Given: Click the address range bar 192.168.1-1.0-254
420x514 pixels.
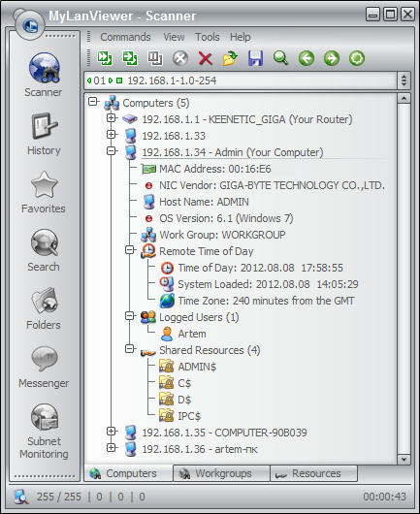Looking at the screenshot, I should pos(241,80).
